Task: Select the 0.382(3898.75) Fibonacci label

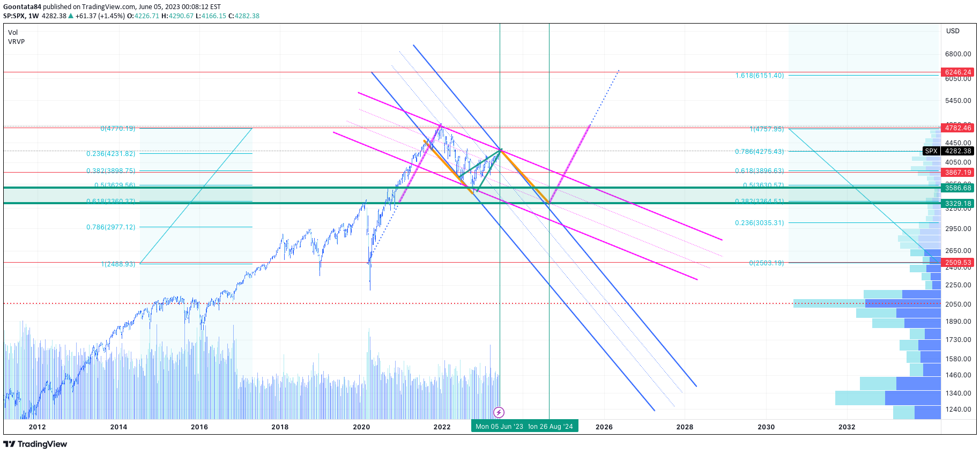Action: click(111, 171)
